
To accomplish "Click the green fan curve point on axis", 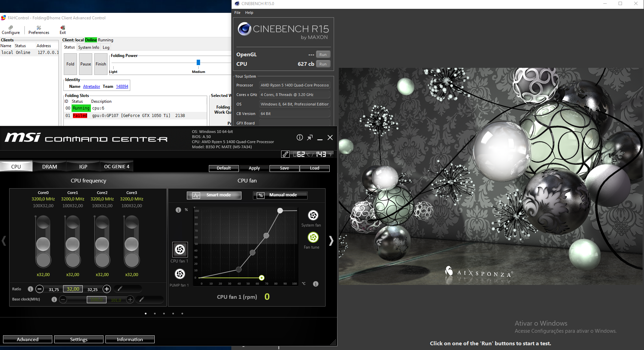I will click(x=261, y=278).
